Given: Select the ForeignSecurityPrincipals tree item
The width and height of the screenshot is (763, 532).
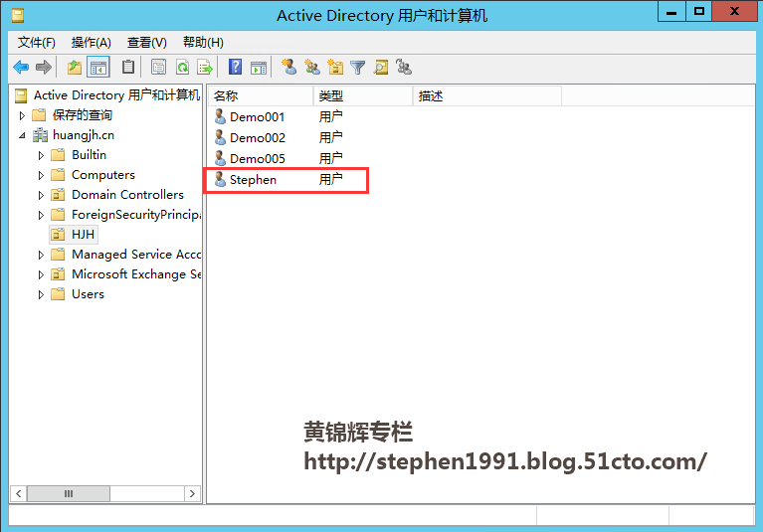Looking at the screenshot, I should (x=136, y=215).
